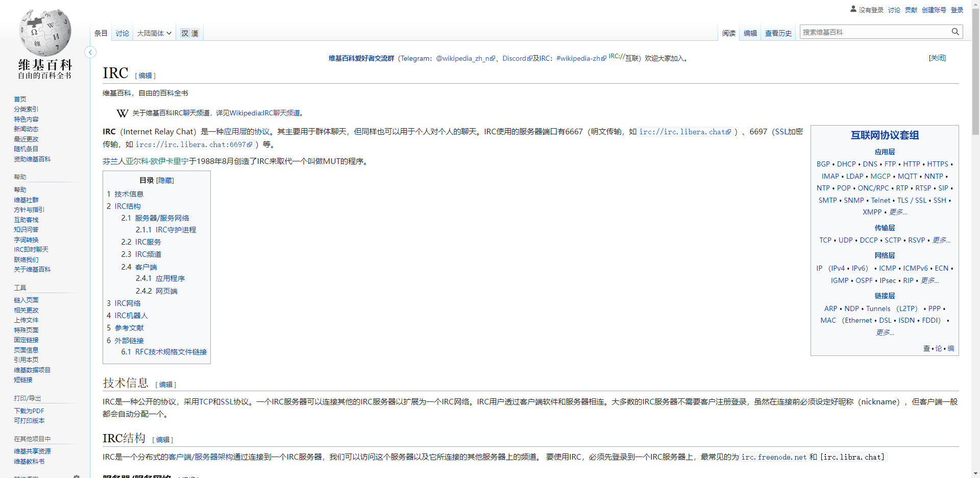Click the magnifier search icon

click(955, 32)
